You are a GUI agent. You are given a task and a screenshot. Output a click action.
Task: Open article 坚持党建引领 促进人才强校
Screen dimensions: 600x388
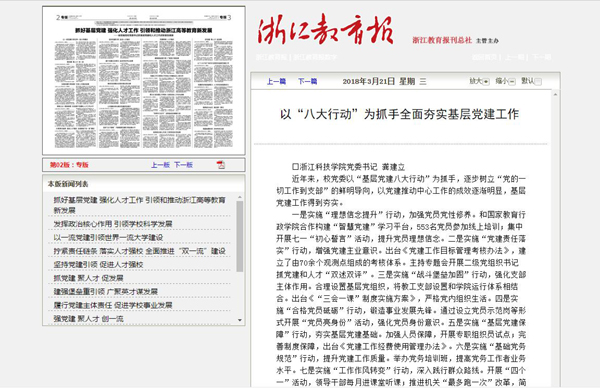pyautogui.click(x=98, y=264)
